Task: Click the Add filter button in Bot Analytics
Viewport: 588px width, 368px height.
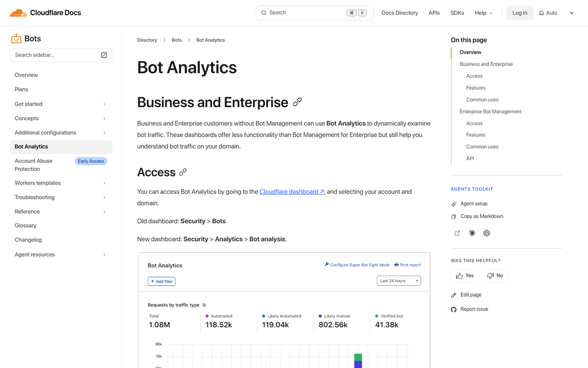Action: [x=161, y=281]
